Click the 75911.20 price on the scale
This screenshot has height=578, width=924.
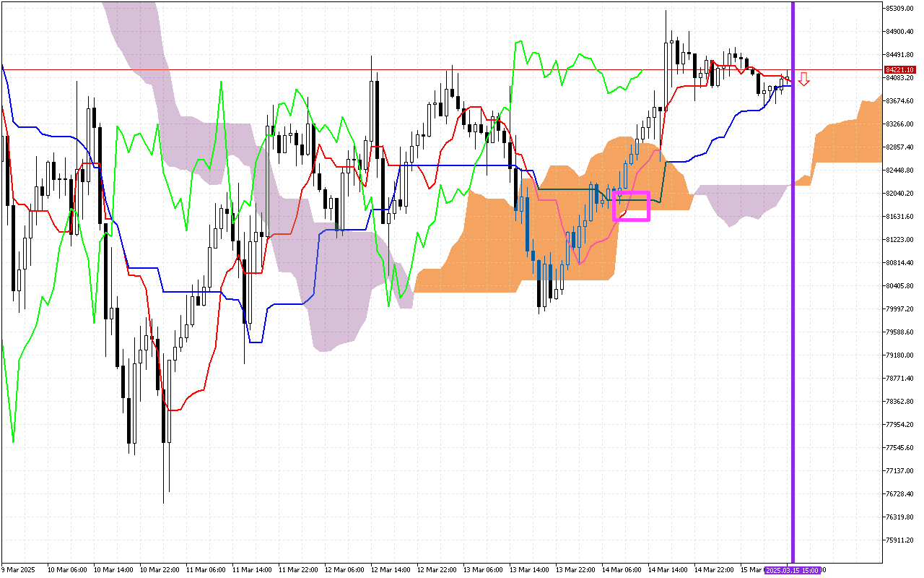tap(899, 540)
